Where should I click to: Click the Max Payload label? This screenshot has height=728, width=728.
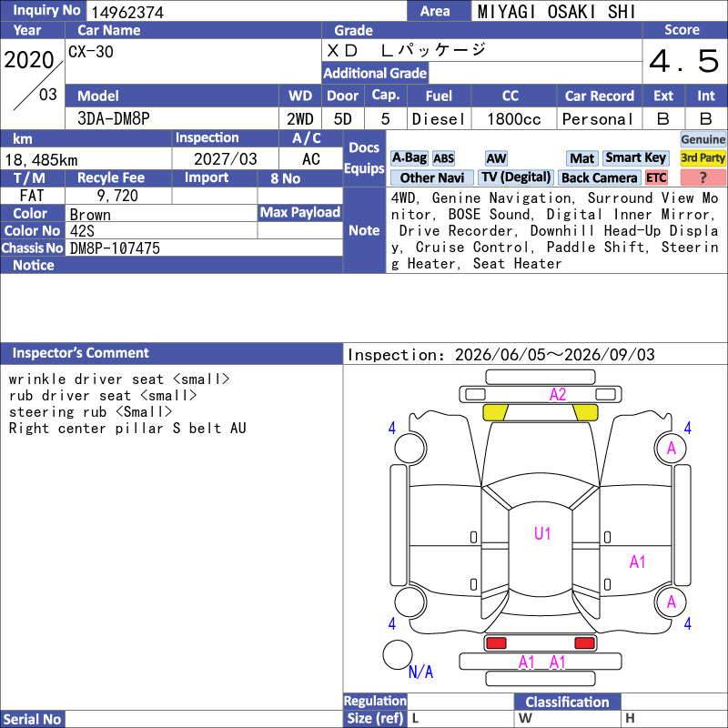(300, 212)
